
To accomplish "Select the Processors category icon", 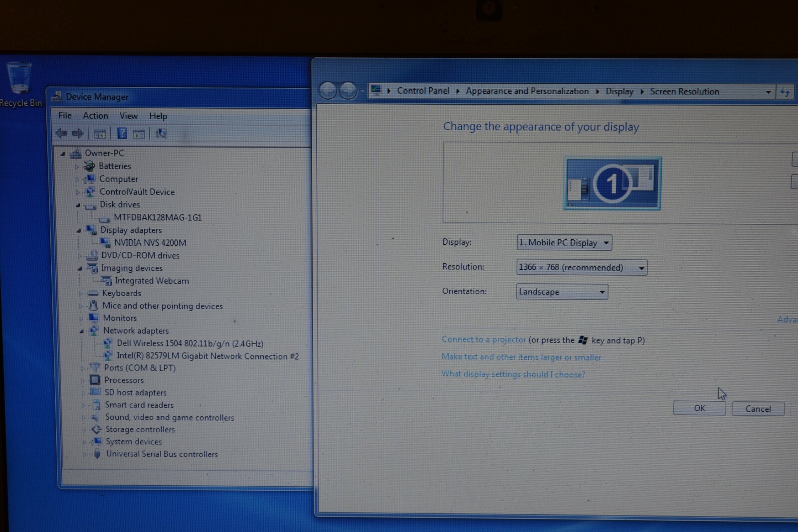I will point(95,380).
